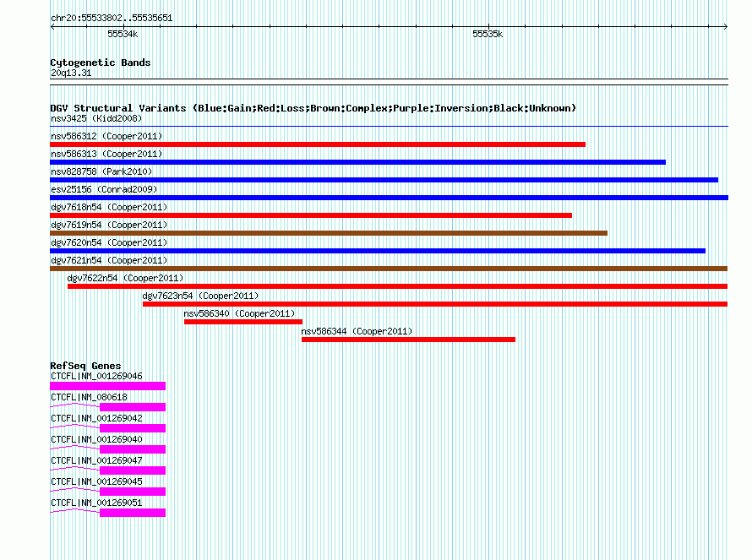
Task: Click the CTCFL|NM_001269047 gene label
Action: 96,460
